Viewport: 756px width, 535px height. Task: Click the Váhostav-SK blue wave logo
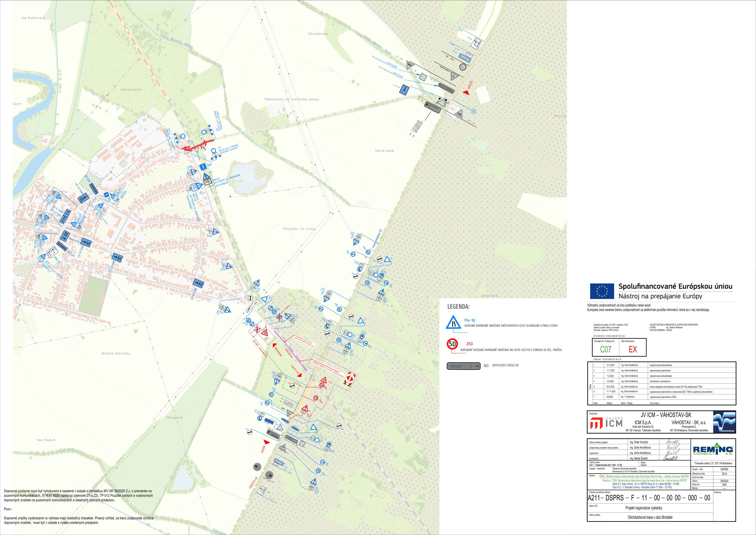pyautogui.click(x=724, y=422)
